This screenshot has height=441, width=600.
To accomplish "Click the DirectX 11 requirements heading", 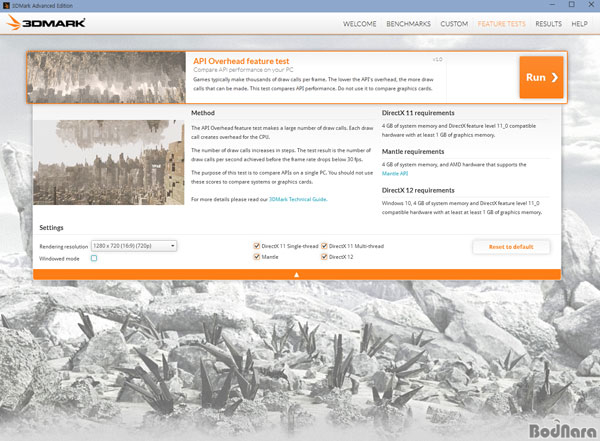I will pyautogui.click(x=418, y=113).
